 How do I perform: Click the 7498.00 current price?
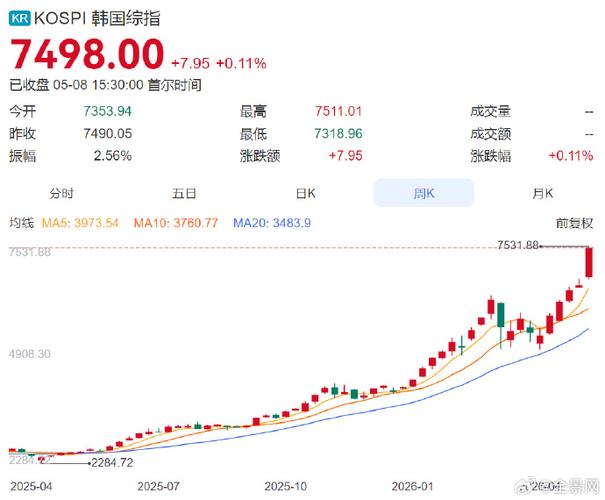(87, 54)
